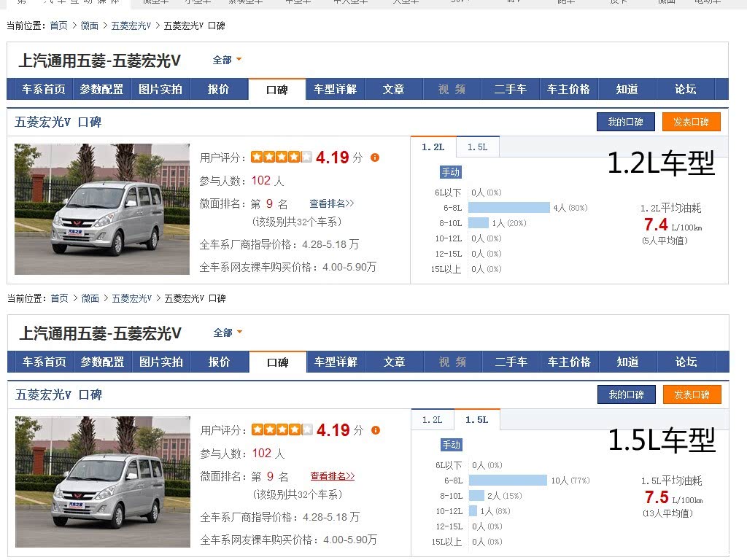This screenshot has width=747, height=560.
Task: Click the 6-8L bar showing 10人 (77%)
Action: 508,481
